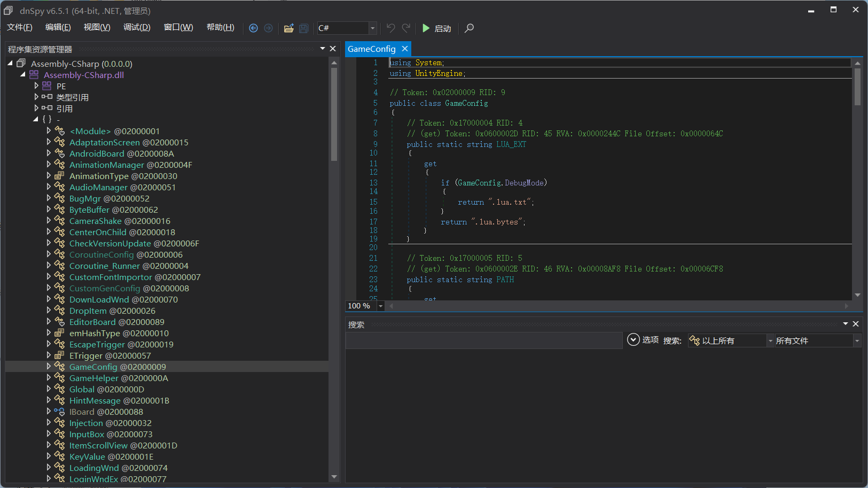868x488 pixels.
Task: Open the 所有文件 search scope dropdown
Action: pos(857,340)
